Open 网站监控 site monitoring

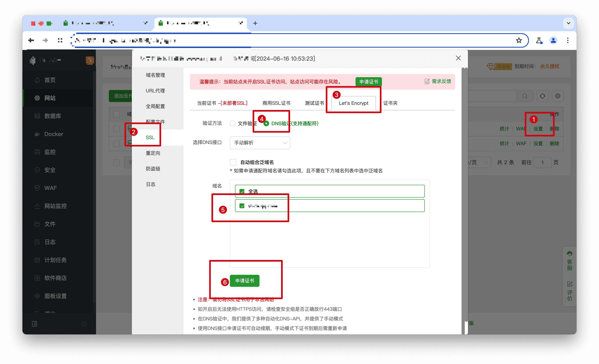pos(55,206)
